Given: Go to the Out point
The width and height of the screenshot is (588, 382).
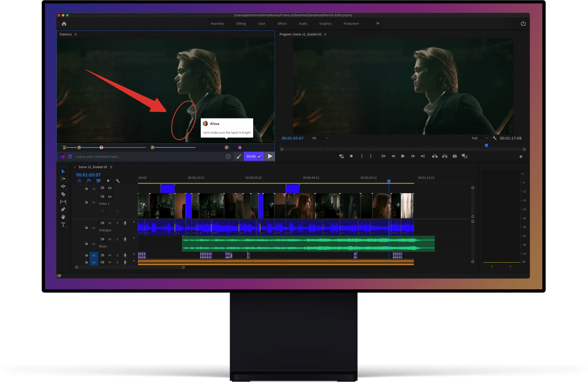Looking at the screenshot, I should [422, 156].
